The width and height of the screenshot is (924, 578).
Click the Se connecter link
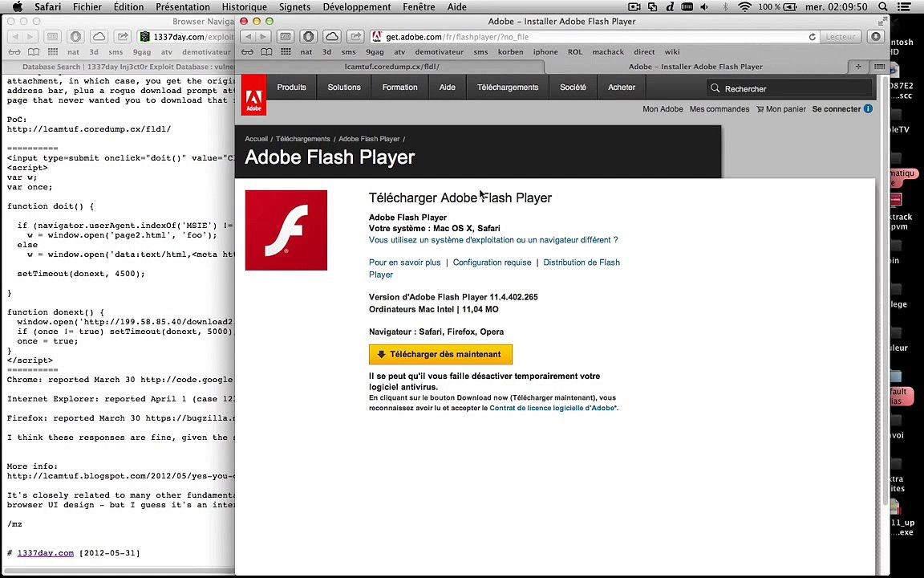837,109
